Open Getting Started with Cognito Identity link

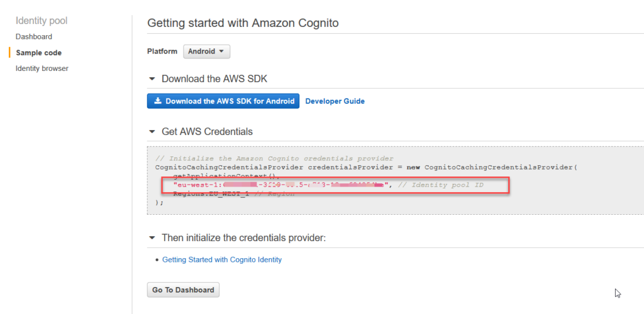coord(222,259)
